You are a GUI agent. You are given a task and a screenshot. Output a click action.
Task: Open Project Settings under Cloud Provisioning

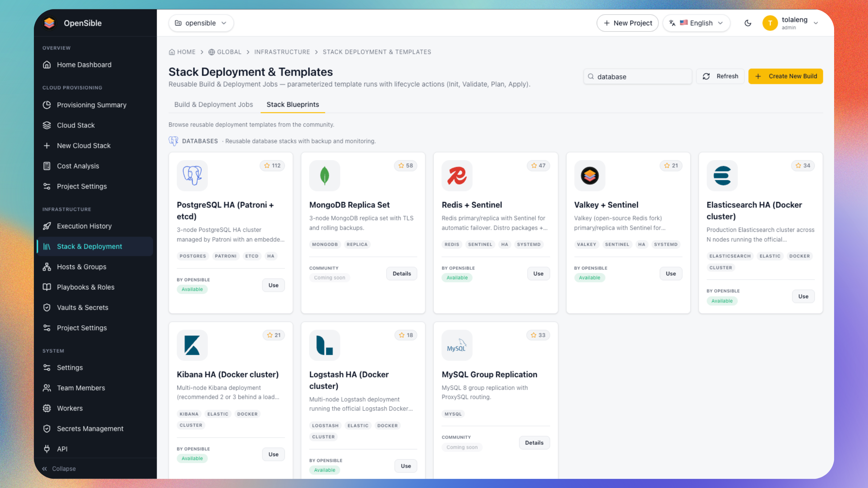point(95,186)
